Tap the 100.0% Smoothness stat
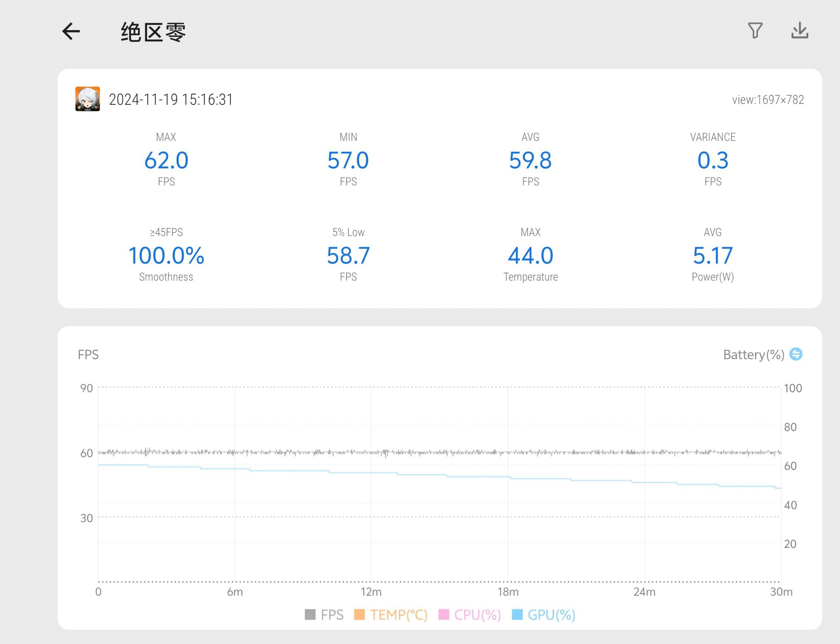Viewport: 840px width, 644px height. (166, 256)
